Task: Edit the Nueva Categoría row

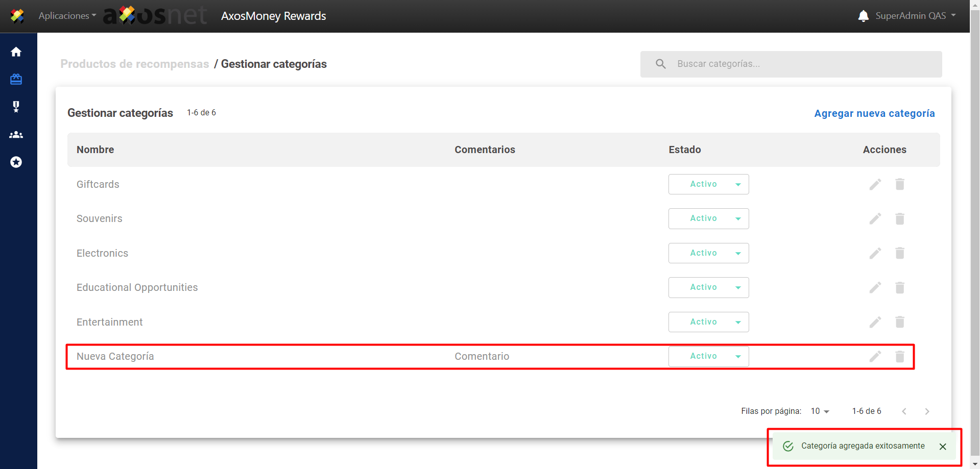Action: tap(875, 356)
